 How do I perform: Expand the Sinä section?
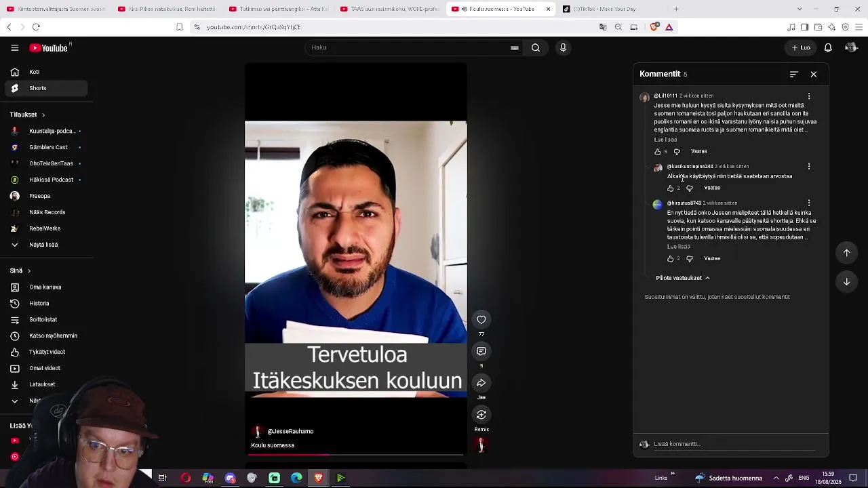point(20,270)
